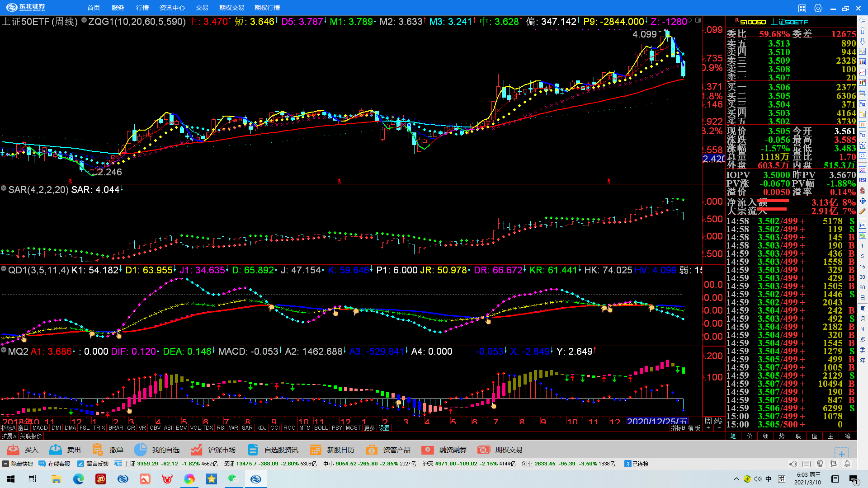This screenshot has width=868, height=488.
Task: Open settings gear in title bar
Action: pos(818,8)
